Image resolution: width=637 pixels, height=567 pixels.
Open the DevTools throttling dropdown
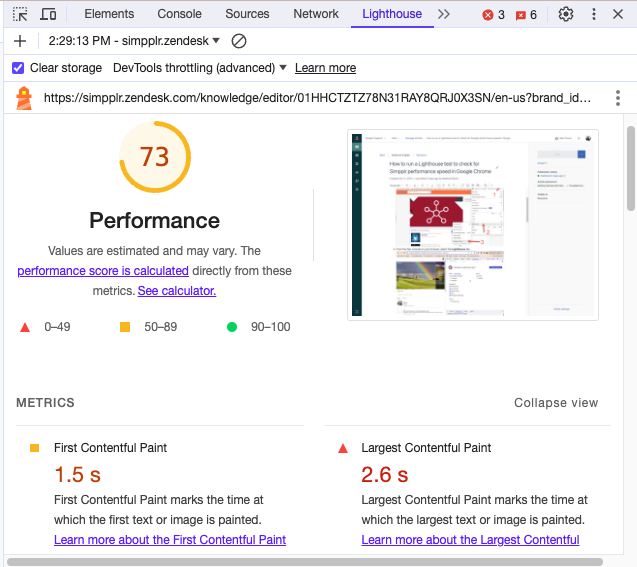coord(200,68)
